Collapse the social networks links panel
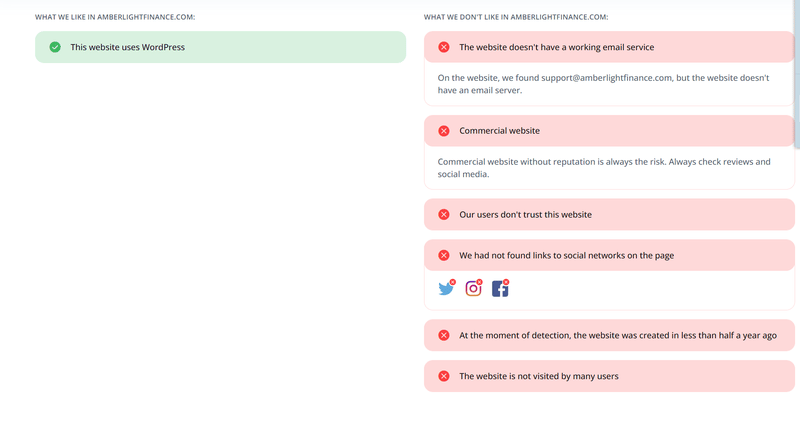Screen dimensions: 800x428 [x=609, y=255]
